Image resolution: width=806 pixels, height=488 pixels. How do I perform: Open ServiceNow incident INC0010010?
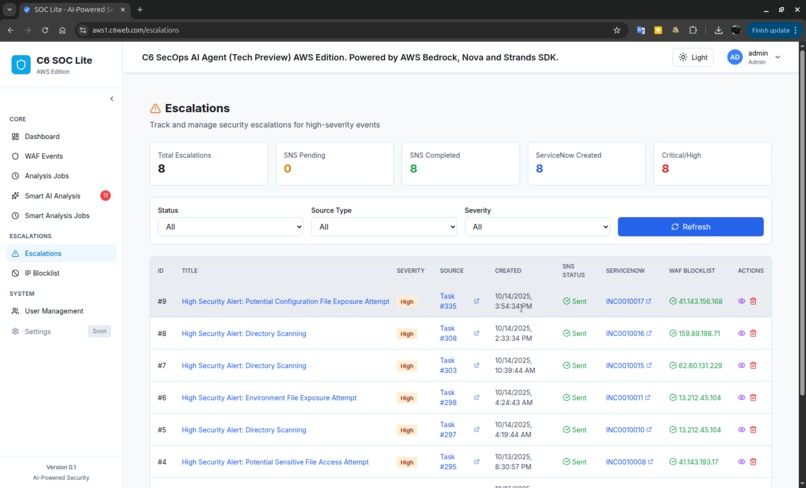628,429
